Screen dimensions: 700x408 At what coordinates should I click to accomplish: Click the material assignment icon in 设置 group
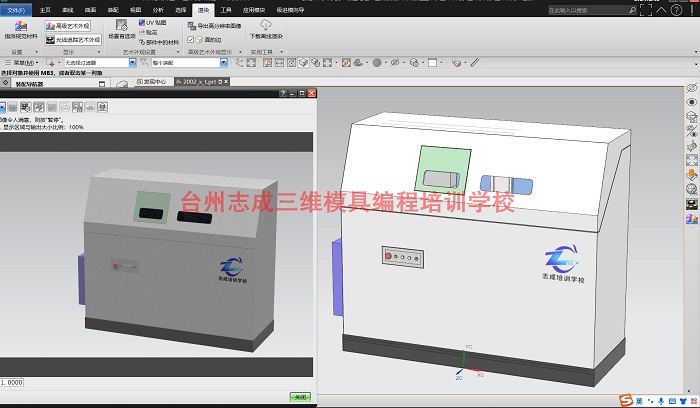(21, 30)
